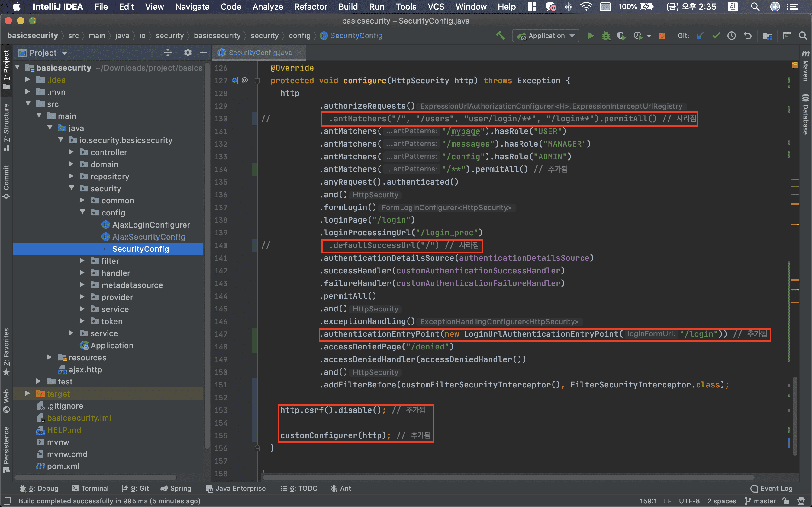Collapse the config folder in the tree
The height and width of the screenshot is (507, 812).
pyautogui.click(x=82, y=212)
